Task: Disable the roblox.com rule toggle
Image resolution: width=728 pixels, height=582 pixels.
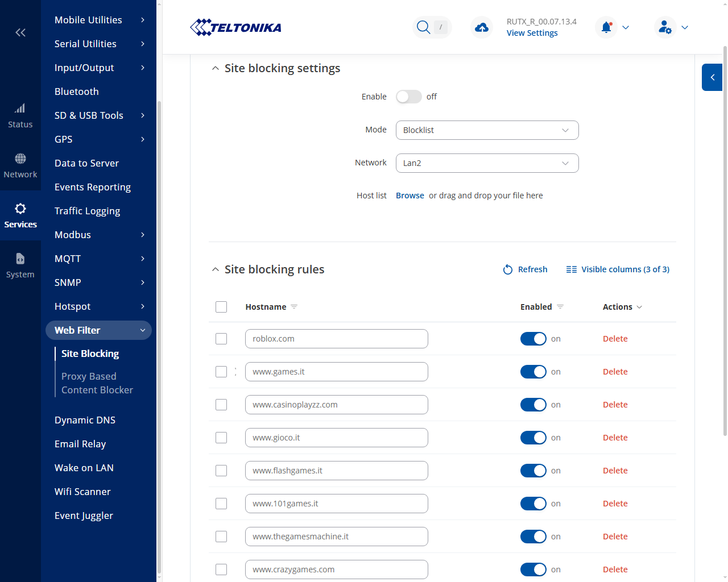Action: pyautogui.click(x=533, y=339)
